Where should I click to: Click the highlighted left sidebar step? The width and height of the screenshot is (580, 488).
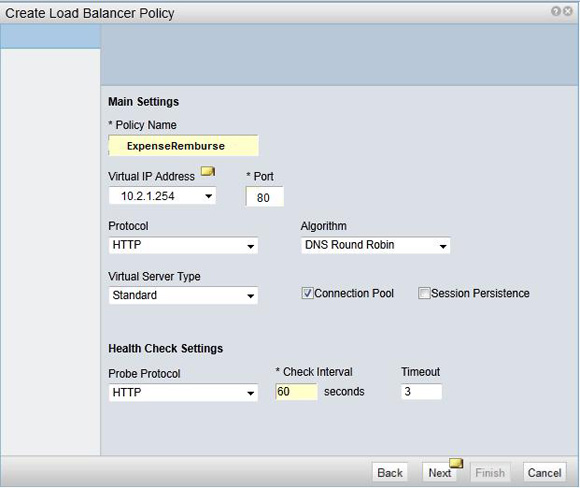50,37
